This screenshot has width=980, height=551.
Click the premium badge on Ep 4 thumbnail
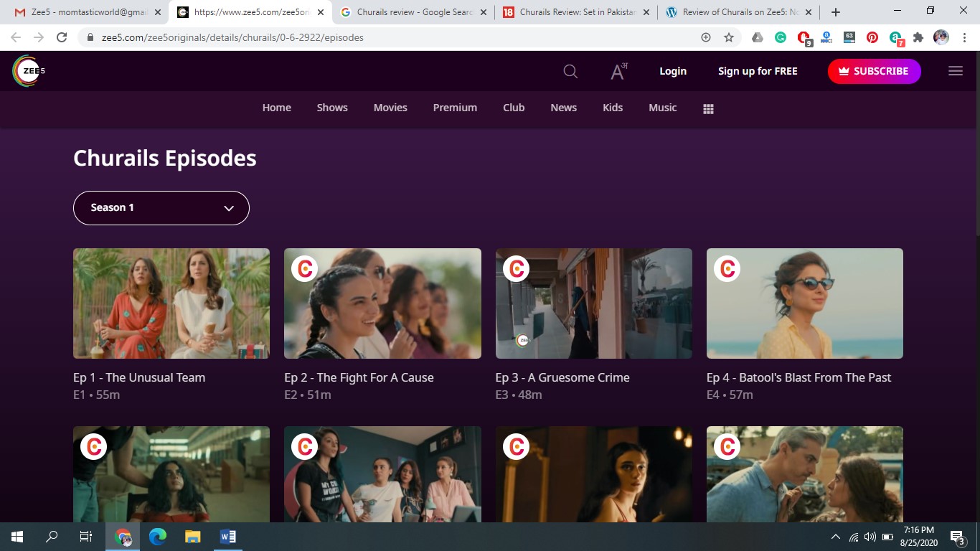point(727,268)
